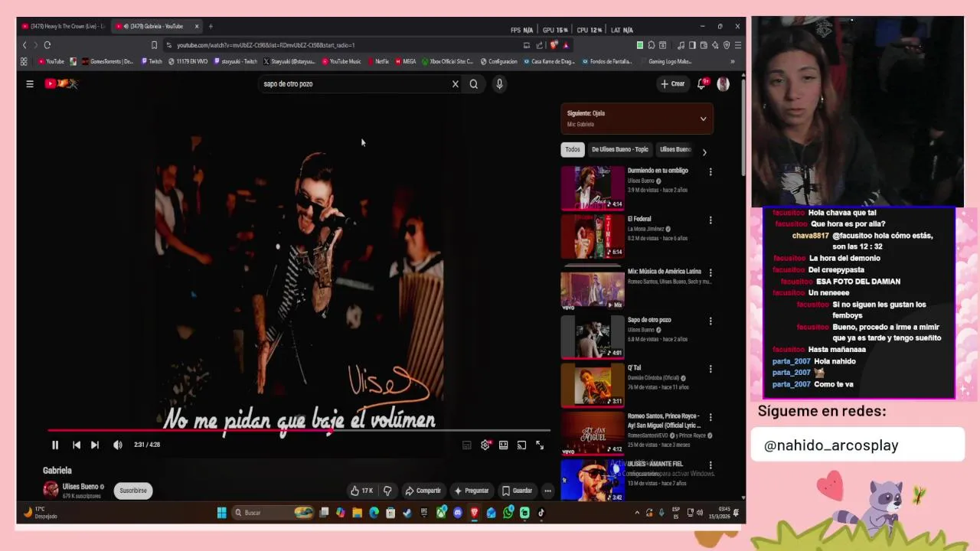Click the Preguntar button
The height and width of the screenshot is (551, 980).
click(472, 491)
